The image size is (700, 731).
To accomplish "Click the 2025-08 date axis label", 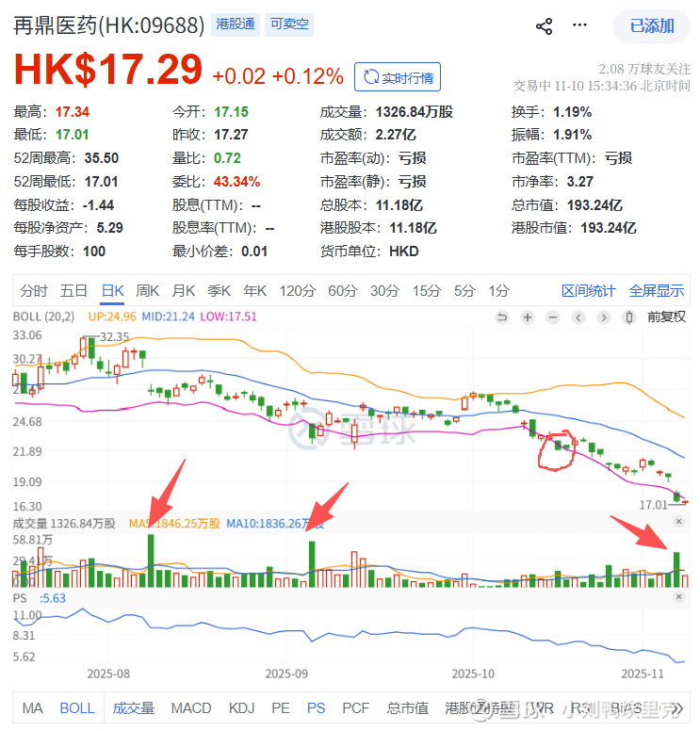I will click(x=108, y=674).
